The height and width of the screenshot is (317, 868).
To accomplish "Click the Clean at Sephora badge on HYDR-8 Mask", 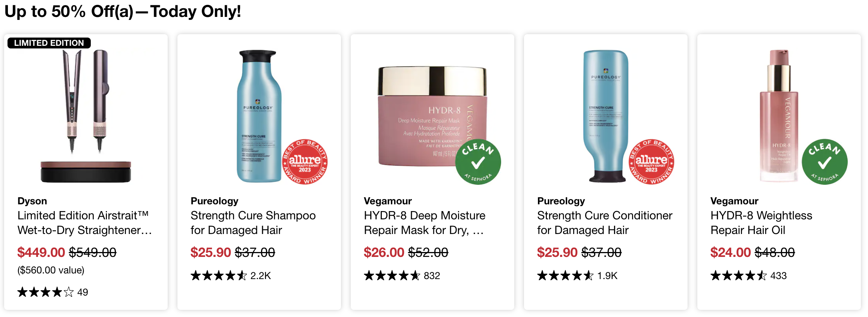I will pos(478,162).
